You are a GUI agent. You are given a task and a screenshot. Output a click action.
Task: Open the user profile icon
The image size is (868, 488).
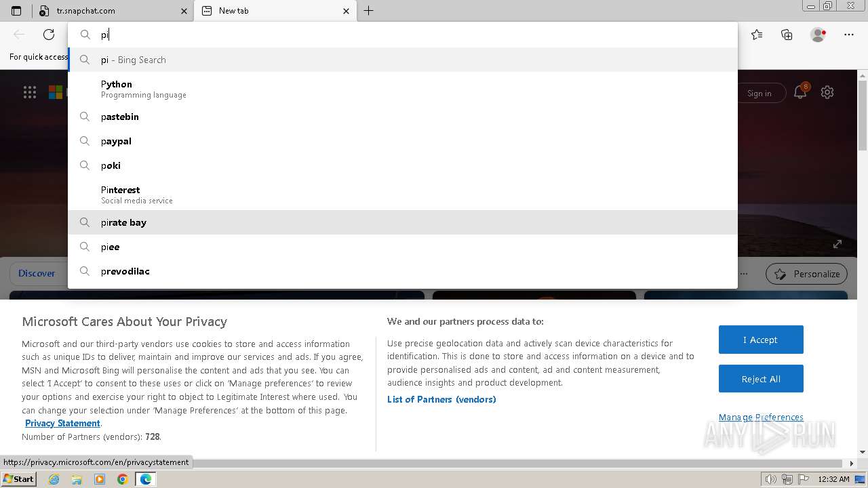(818, 35)
